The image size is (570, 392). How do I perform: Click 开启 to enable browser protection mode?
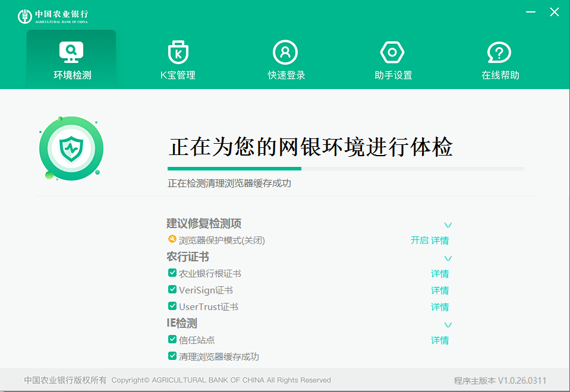[420, 241]
